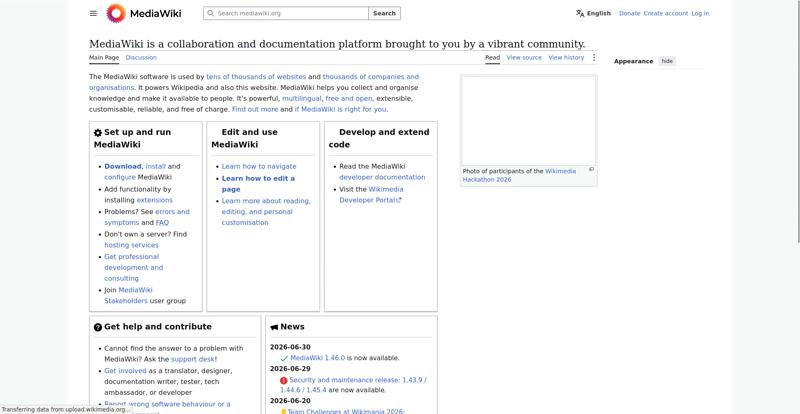Open the page tools kebab menu
The height and width of the screenshot is (414, 800).
click(x=593, y=58)
